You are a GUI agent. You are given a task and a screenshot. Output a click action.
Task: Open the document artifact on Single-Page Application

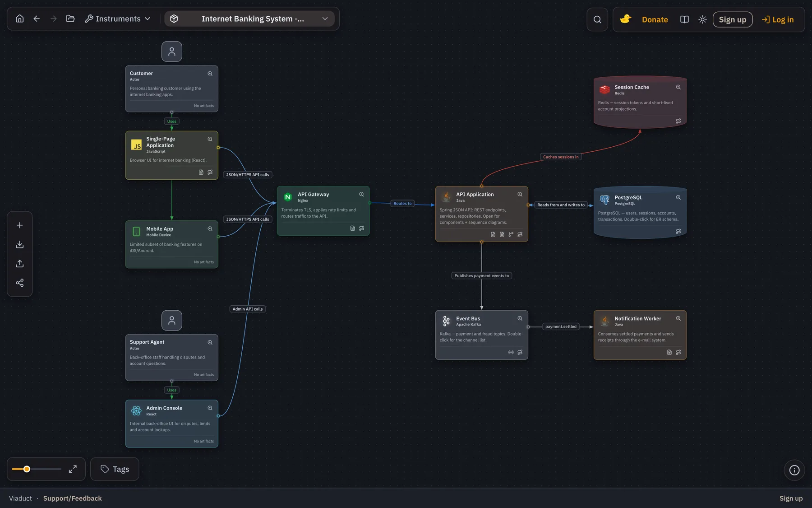pyautogui.click(x=201, y=172)
